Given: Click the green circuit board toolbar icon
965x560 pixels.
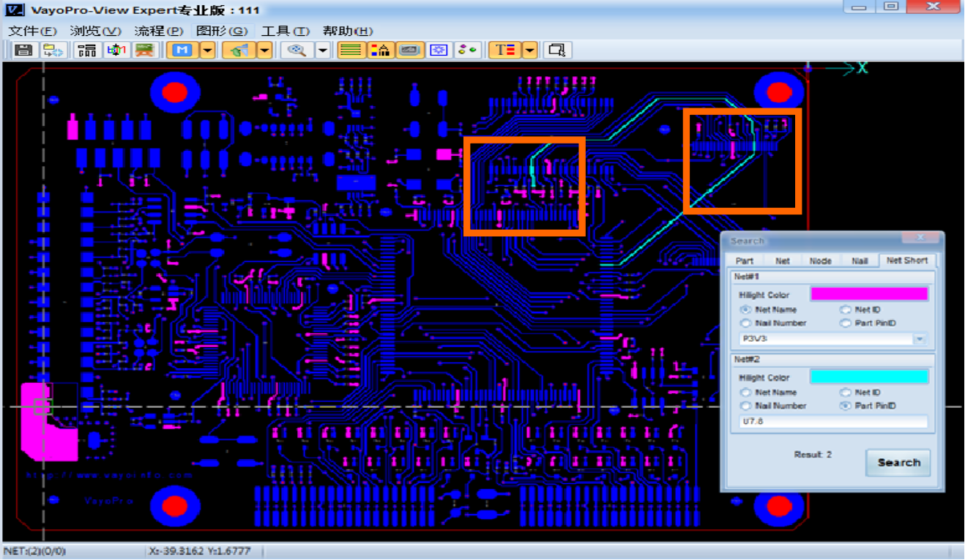Looking at the screenshot, I should [x=145, y=50].
